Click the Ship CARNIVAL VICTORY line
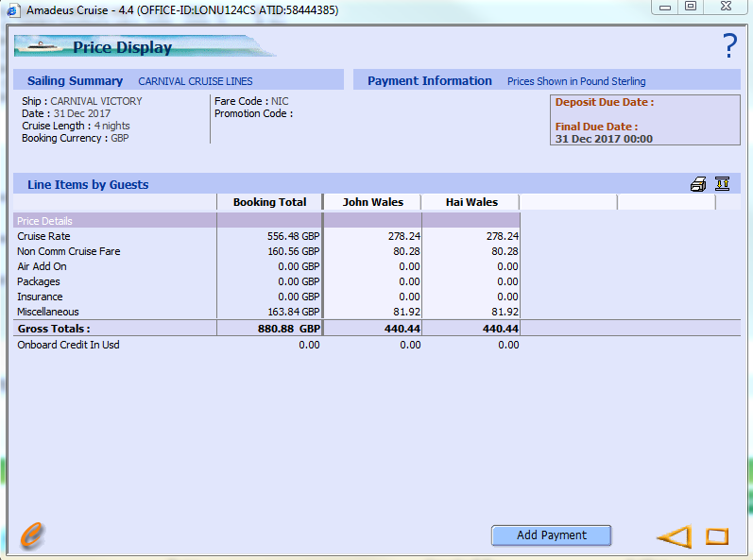 [82, 101]
